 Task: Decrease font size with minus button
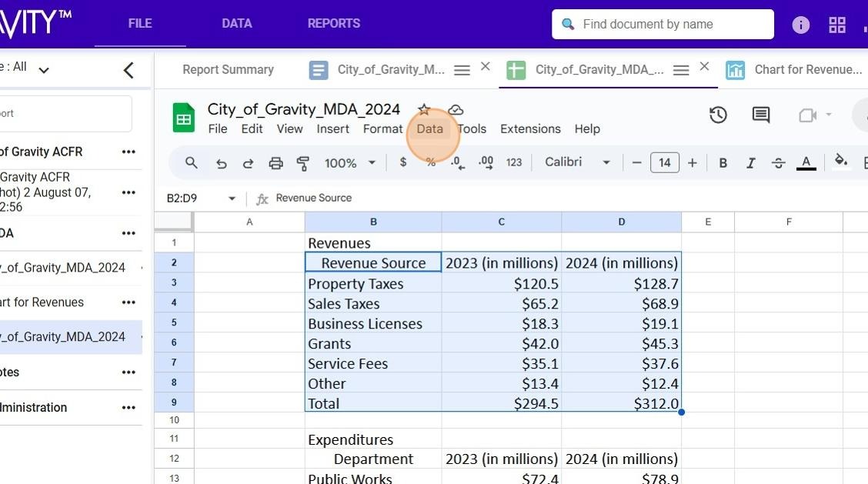coord(636,163)
